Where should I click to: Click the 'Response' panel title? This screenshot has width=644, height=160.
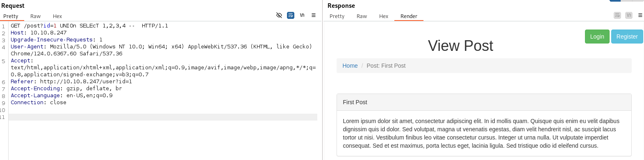coord(341,6)
